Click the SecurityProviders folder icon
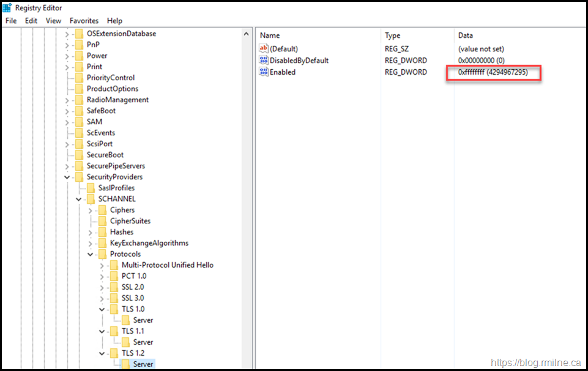 point(79,177)
